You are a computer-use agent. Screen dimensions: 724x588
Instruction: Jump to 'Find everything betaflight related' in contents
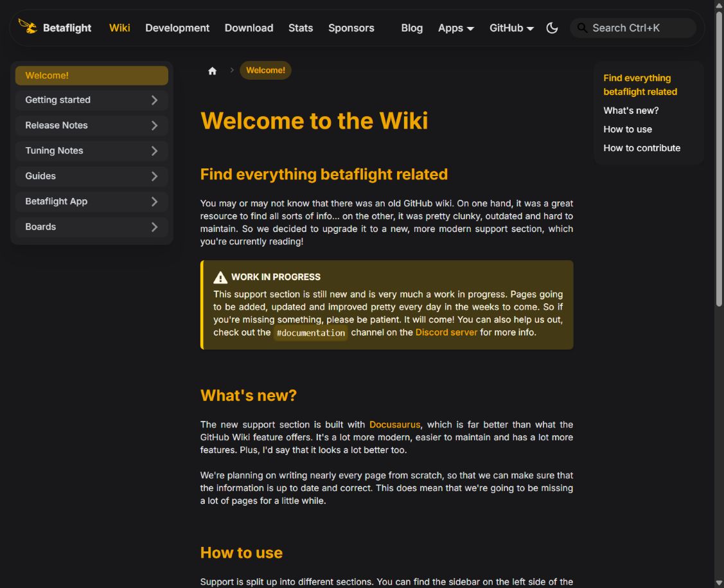(640, 85)
